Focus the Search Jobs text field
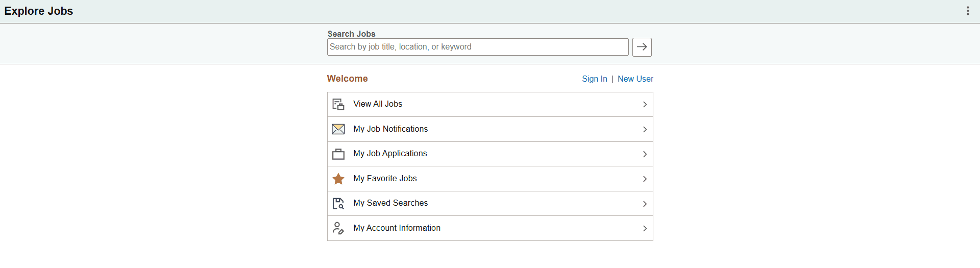980x268 pixels. point(477,47)
